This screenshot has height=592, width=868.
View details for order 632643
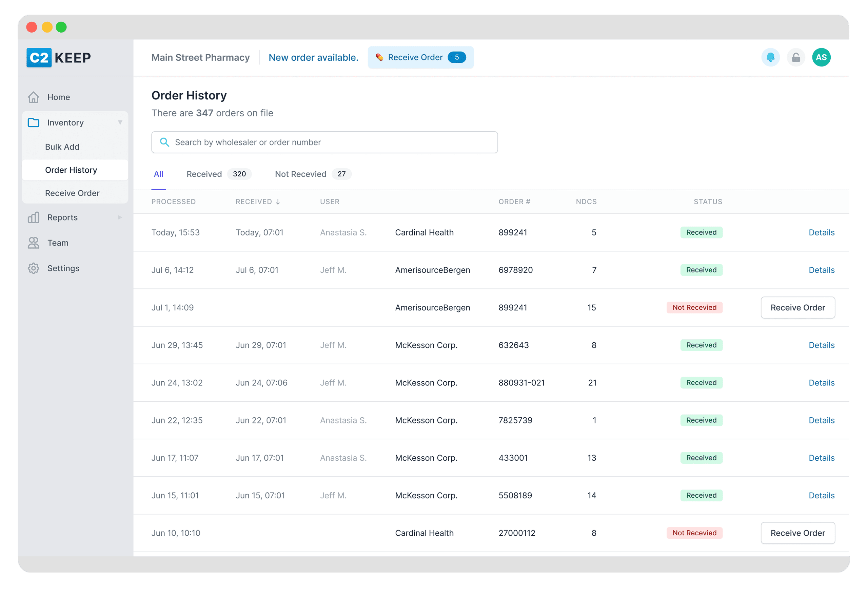click(821, 345)
